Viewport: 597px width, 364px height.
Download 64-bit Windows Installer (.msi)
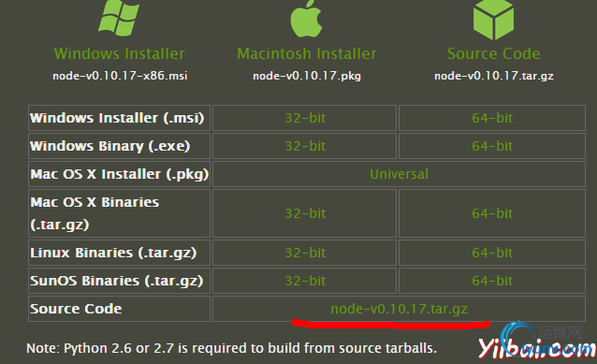coord(492,118)
